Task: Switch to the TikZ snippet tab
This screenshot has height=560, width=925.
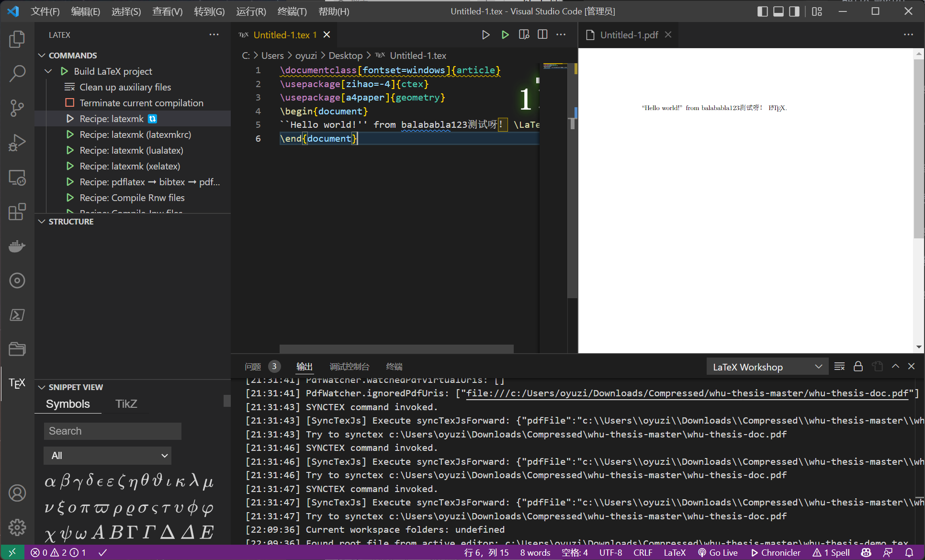Action: tap(126, 404)
